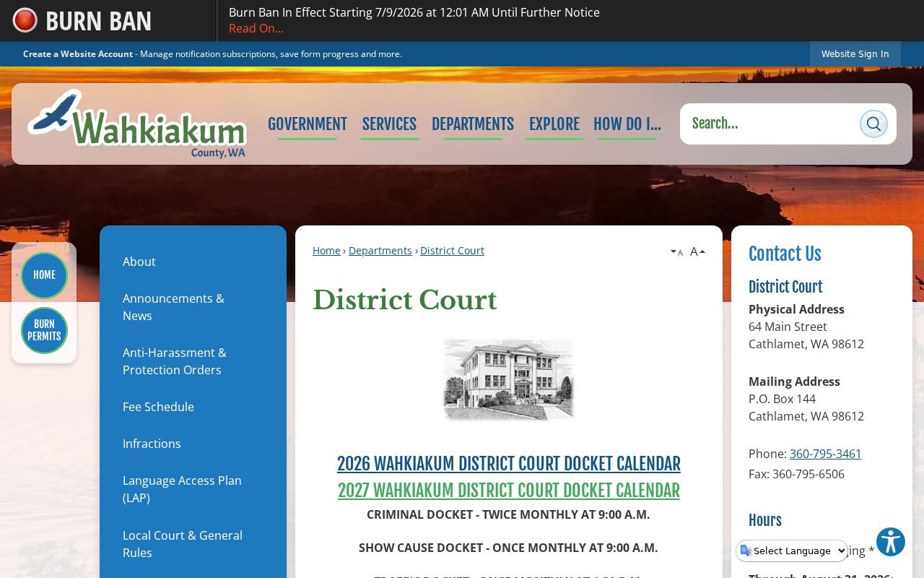
Task: Decrease the page font size
Action: (676, 252)
